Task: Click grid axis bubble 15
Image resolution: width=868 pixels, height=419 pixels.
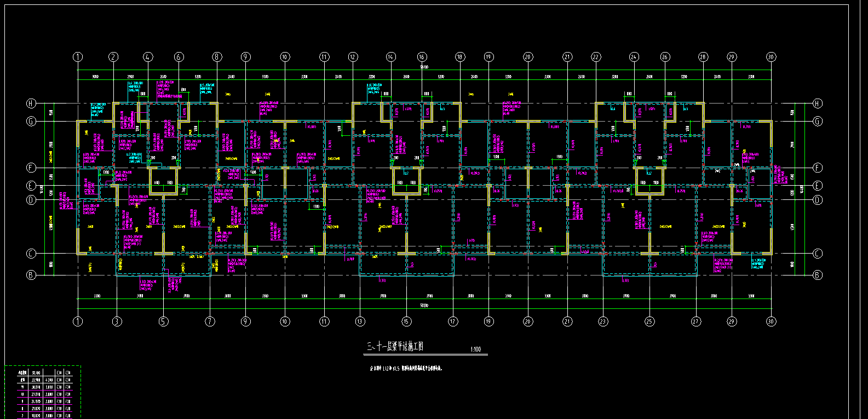Action: click(406, 322)
